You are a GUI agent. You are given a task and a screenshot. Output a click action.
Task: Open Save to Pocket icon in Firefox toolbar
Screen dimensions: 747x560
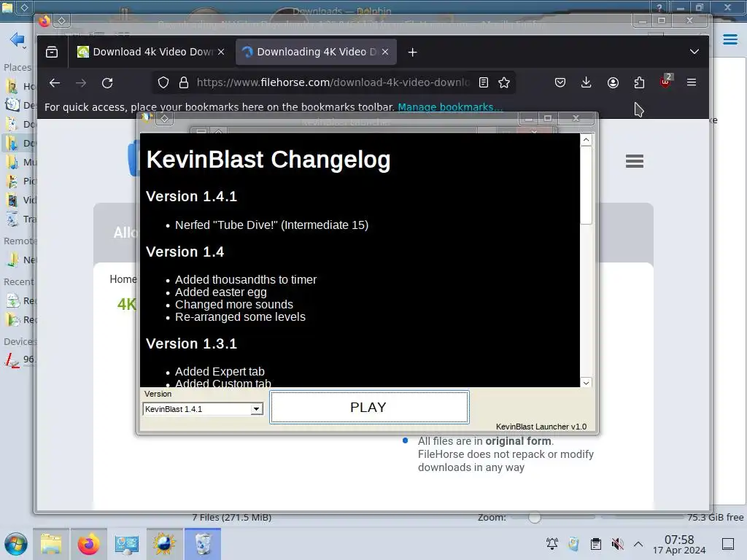560,82
